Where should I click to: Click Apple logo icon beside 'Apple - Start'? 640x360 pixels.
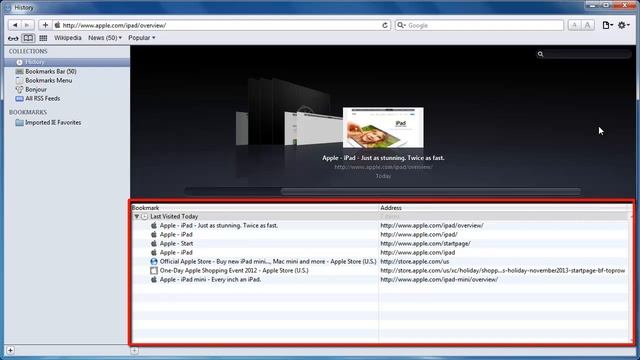tap(154, 243)
